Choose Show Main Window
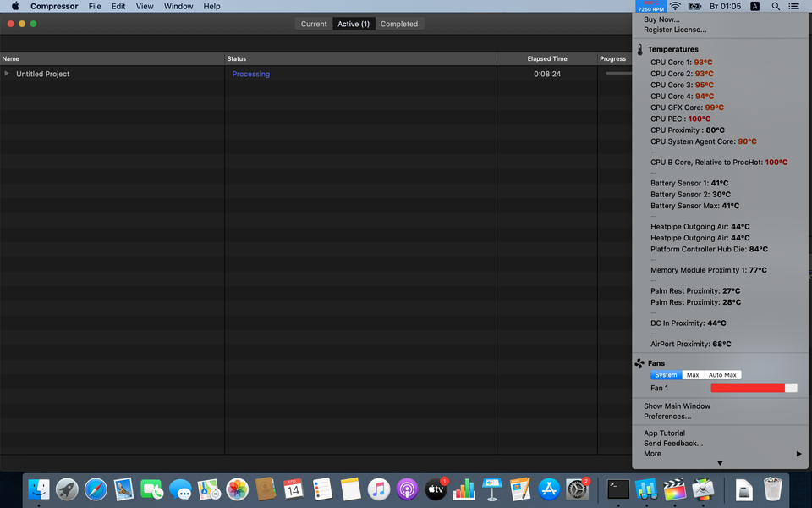Image resolution: width=812 pixels, height=508 pixels. click(677, 406)
